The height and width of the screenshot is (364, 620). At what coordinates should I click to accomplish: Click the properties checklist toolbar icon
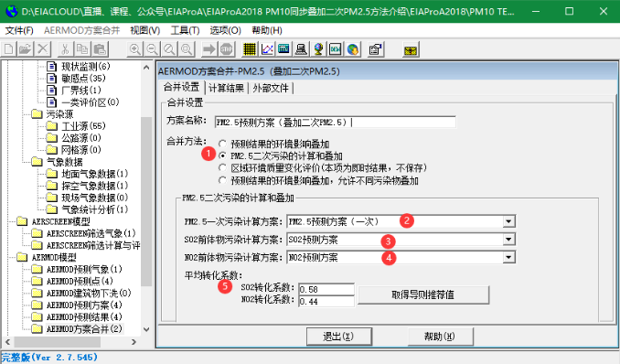[375, 49]
